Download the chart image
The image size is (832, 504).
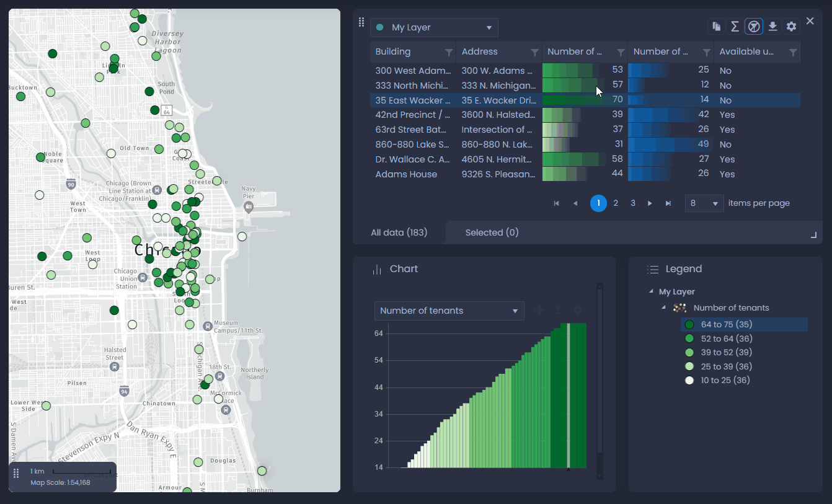pos(558,310)
